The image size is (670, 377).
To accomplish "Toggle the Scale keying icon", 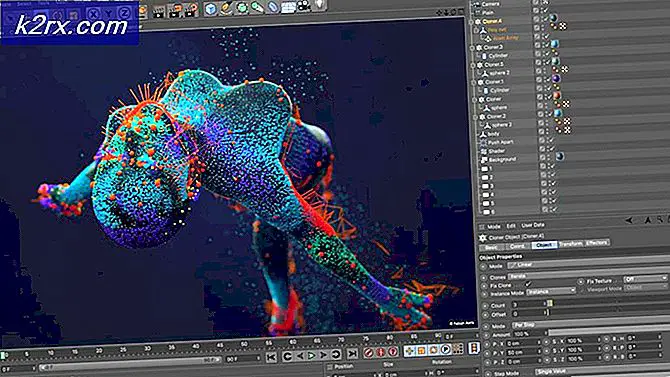I will (421, 350).
